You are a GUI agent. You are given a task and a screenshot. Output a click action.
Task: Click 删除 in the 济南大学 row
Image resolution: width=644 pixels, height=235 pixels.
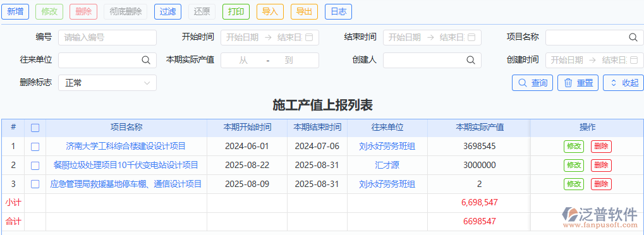pyautogui.click(x=601, y=147)
